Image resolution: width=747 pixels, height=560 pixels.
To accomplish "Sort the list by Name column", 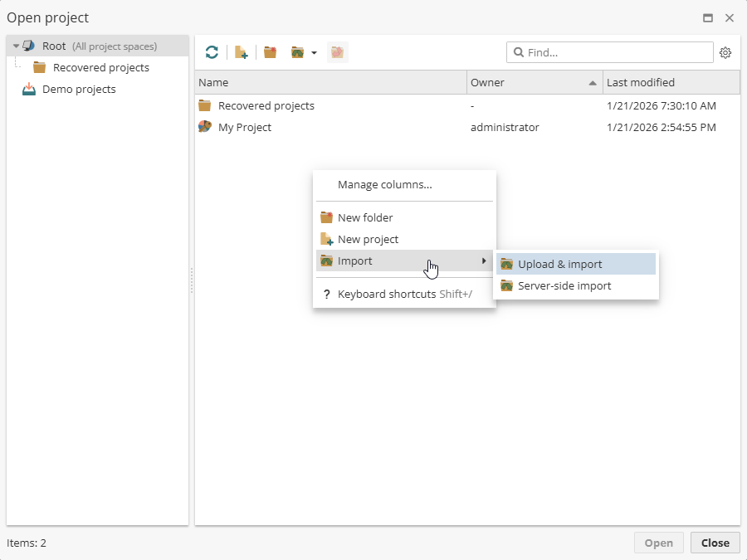I will pyautogui.click(x=330, y=82).
